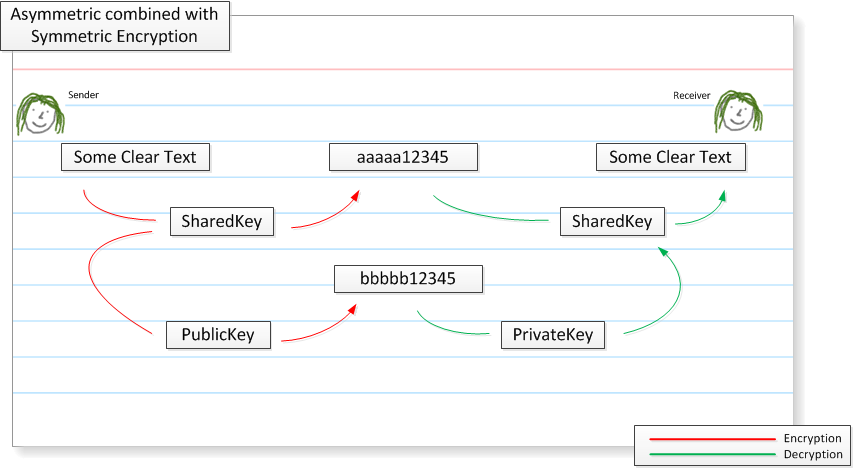This screenshot has width=853, height=468.
Task: Select green arrowhead below Receiver's Some Clear Text
Action: [721, 195]
